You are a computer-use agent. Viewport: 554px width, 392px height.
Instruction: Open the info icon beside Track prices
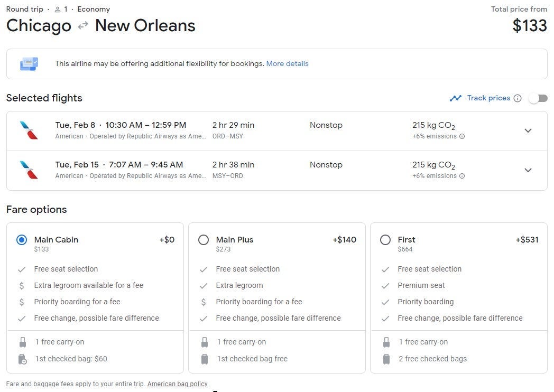tap(517, 98)
